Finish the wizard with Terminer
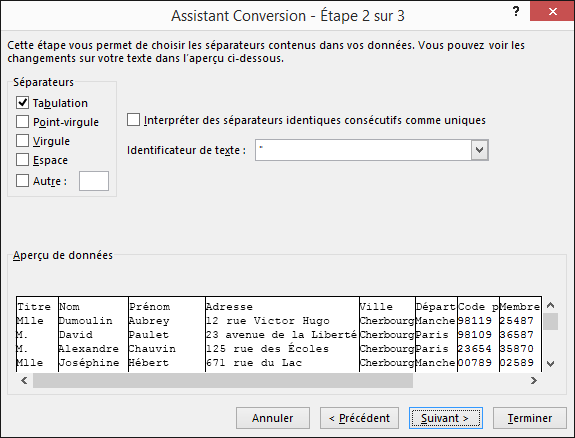Viewport: 575px width, 438px height. [530, 418]
